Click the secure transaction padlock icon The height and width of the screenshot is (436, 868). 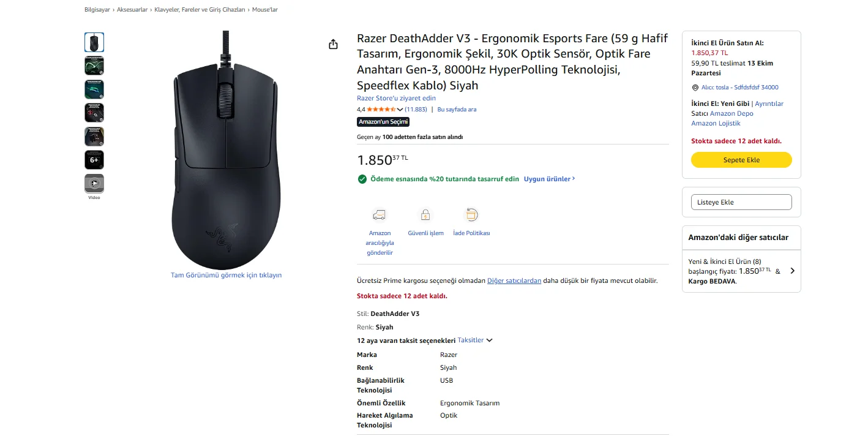point(425,215)
